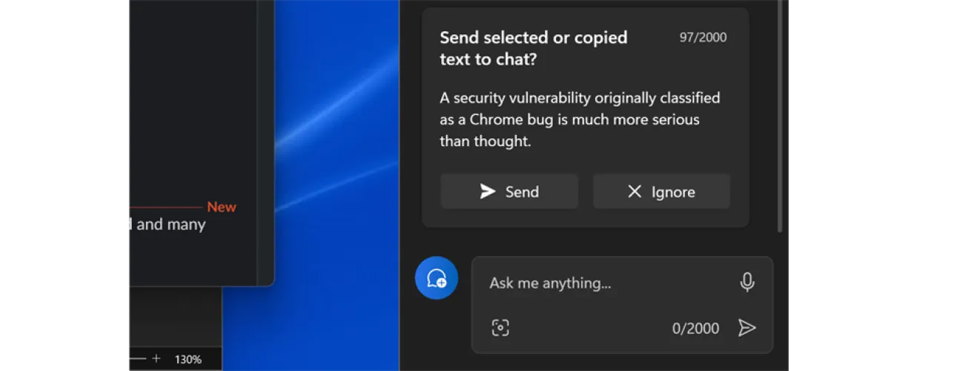
Task: Send the copied text to chat
Action: pyautogui.click(x=509, y=191)
